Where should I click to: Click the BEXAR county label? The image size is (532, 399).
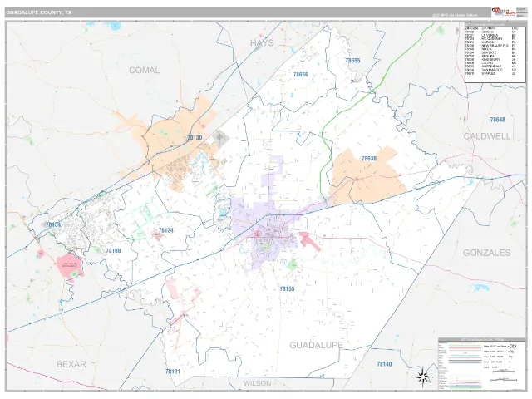tap(71, 364)
